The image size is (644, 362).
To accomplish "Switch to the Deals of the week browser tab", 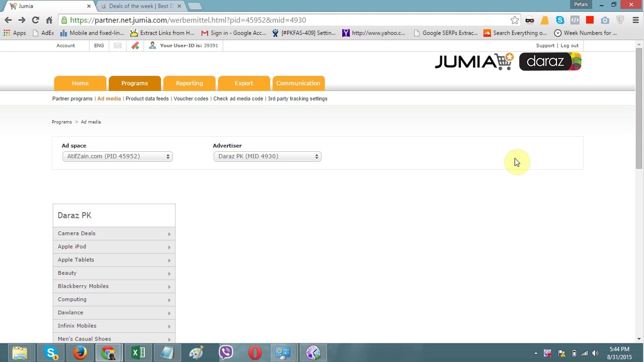I will [x=140, y=6].
